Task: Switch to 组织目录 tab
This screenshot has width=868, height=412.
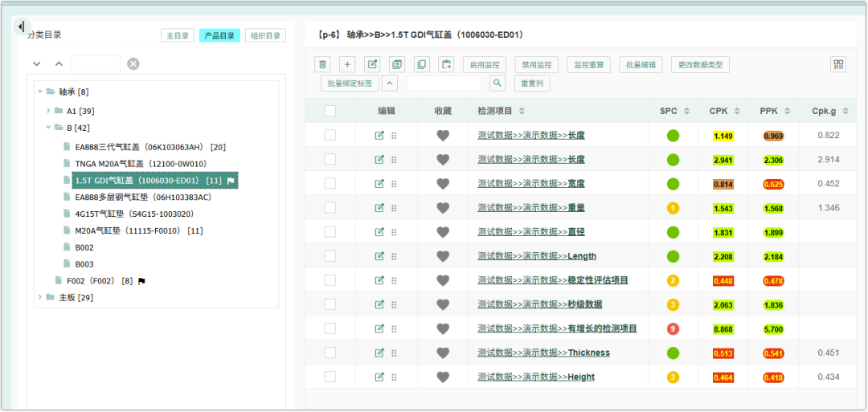Action: pos(265,35)
